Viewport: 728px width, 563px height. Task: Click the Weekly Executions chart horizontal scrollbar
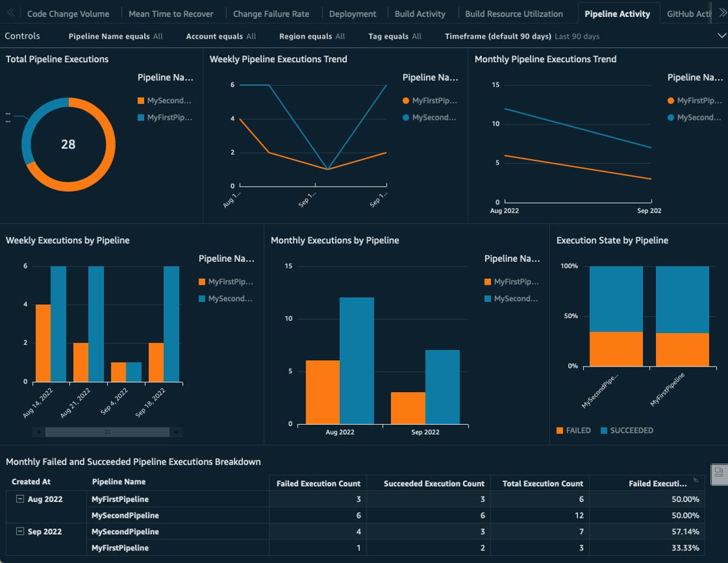tap(107, 432)
